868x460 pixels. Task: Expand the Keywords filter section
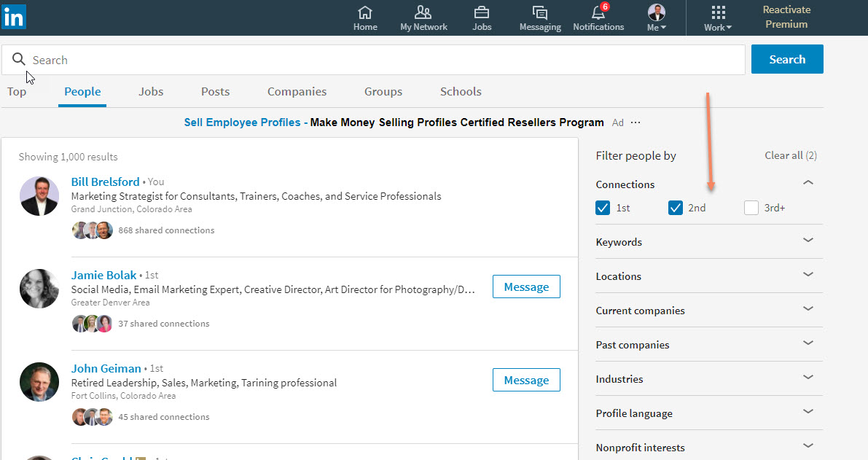pos(808,241)
